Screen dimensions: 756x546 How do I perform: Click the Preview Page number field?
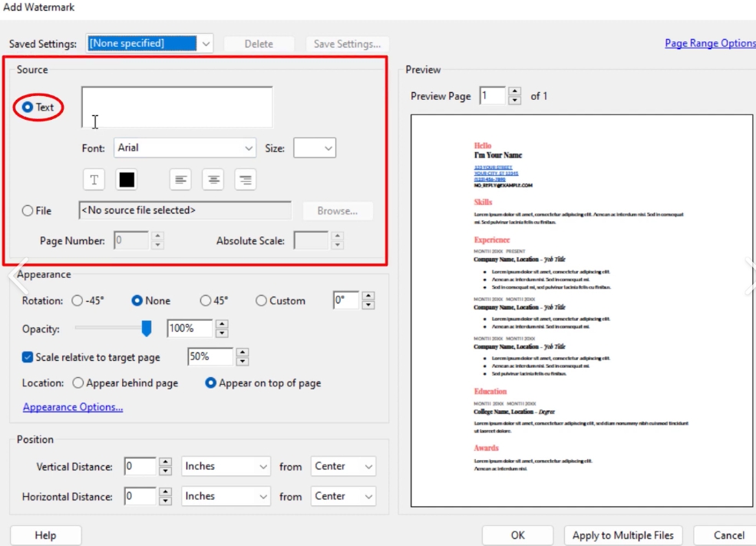pyautogui.click(x=492, y=95)
